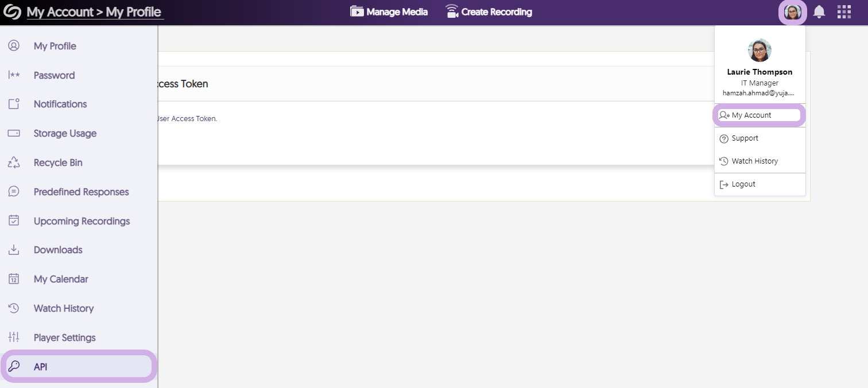Viewport: 868px width, 388px height.
Task: Choose Support in the user menu
Action: (x=745, y=138)
